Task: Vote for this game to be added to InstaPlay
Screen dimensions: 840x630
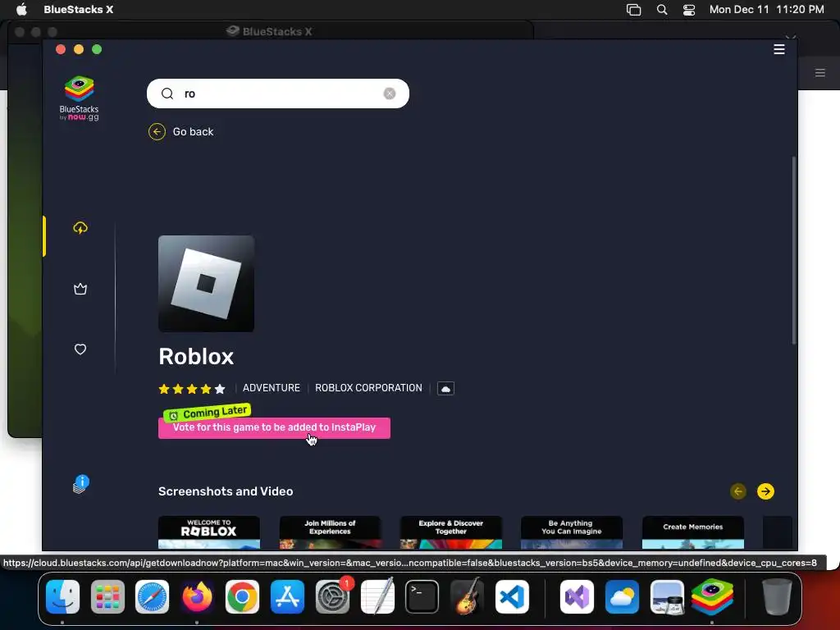Action: click(x=274, y=427)
